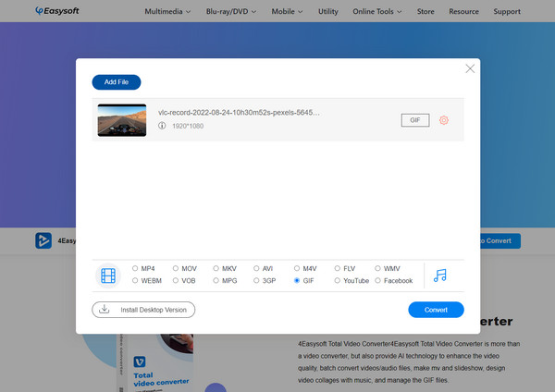The image size is (555, 392).
Task: Click the Total video converter box image
Action: pos(155,362)
